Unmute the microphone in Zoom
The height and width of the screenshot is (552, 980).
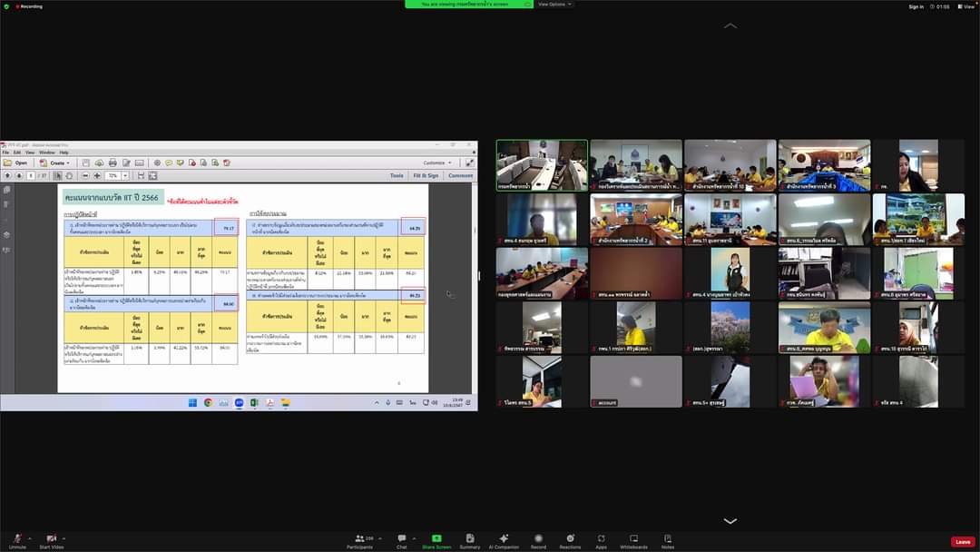[x=17, y=541]
